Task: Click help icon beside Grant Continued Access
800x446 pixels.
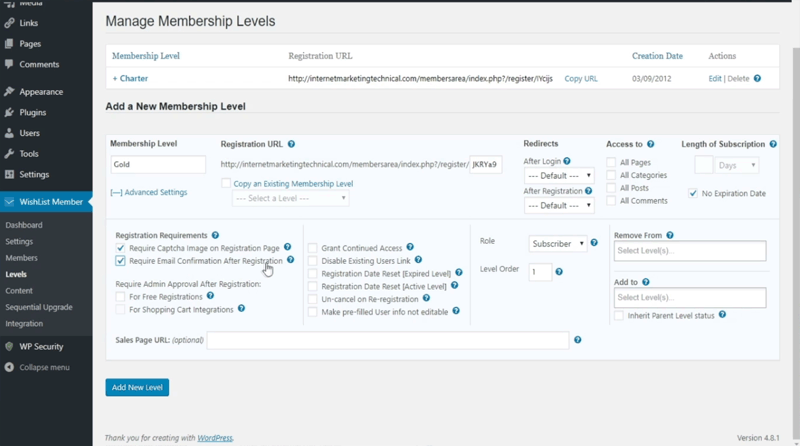Action: pyautogui.click(x=410, y=247)
